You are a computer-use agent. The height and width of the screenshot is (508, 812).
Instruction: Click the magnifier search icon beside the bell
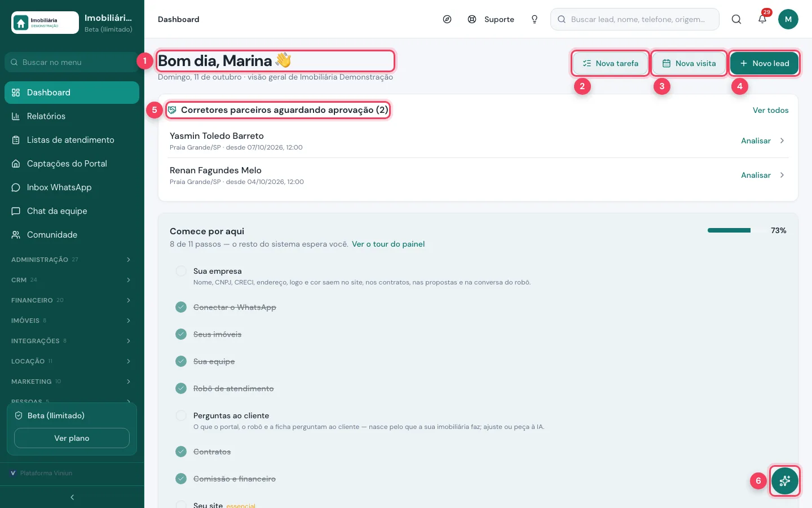click(736, 19)
